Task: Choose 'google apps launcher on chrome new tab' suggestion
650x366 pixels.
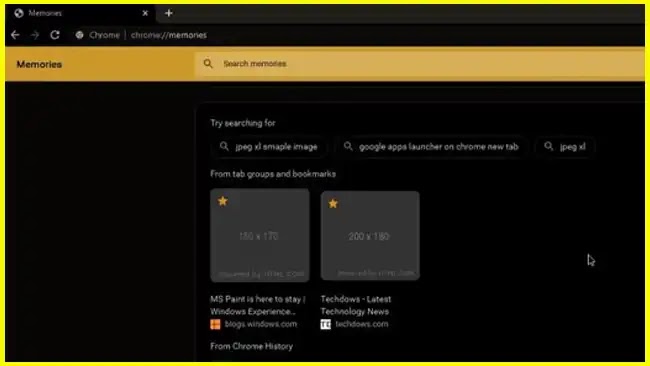Action: pyautogui.click(x=431, y=147)
